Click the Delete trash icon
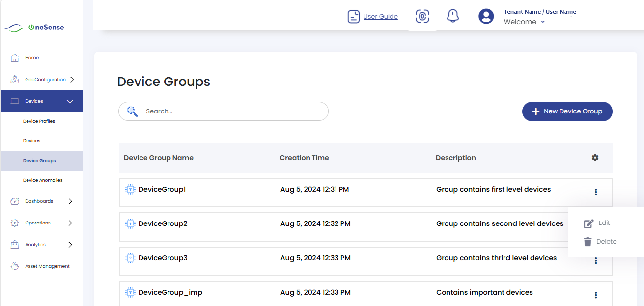 coord(588,241)
